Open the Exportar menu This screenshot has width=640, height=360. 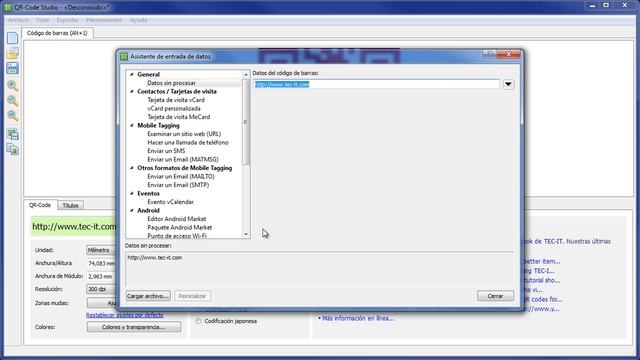tap(68, 20)
